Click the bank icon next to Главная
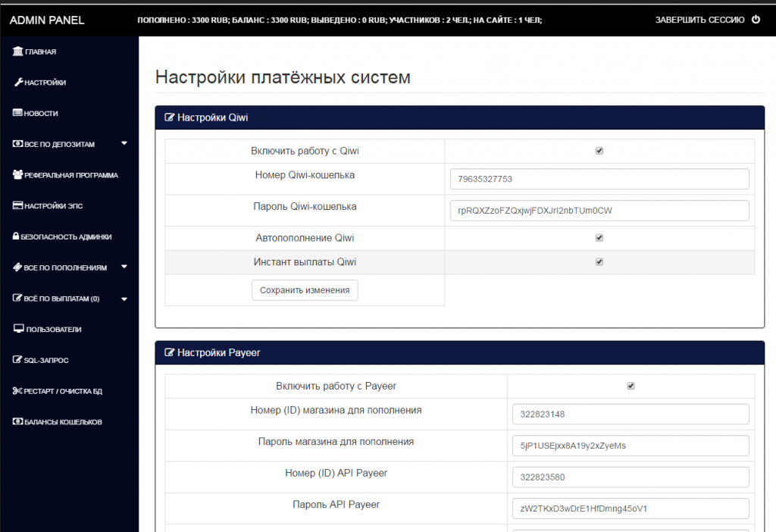Screen dimensions: 776x532 point(17,52)
